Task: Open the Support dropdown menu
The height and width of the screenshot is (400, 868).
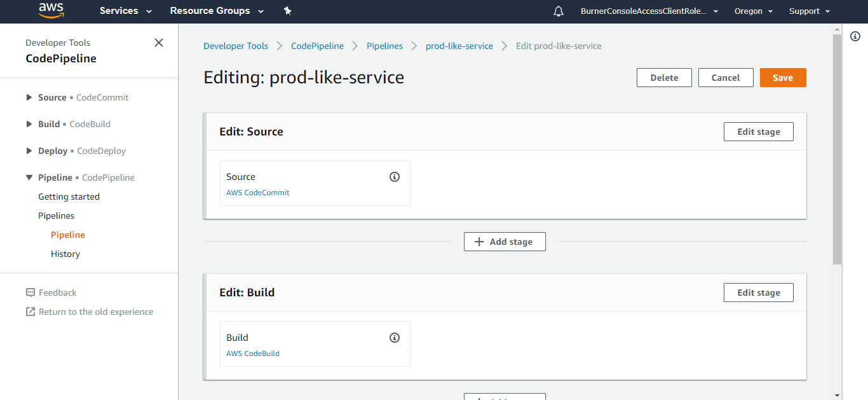Action: click(809, 11)
